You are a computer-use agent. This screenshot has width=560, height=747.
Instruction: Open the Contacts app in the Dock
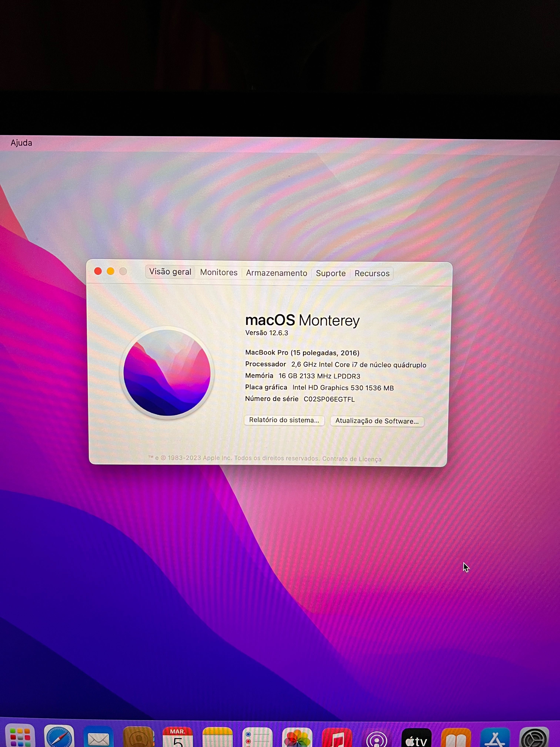(x=138, y=736)
